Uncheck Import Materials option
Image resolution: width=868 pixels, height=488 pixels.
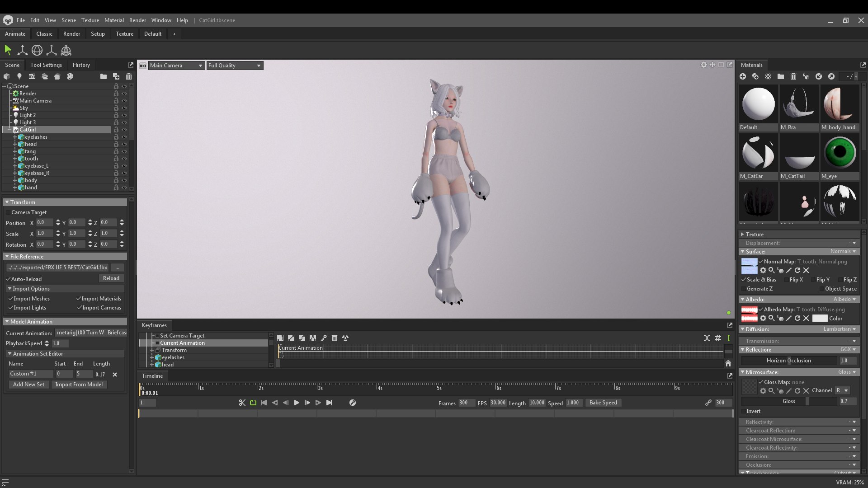coord(79,299)
